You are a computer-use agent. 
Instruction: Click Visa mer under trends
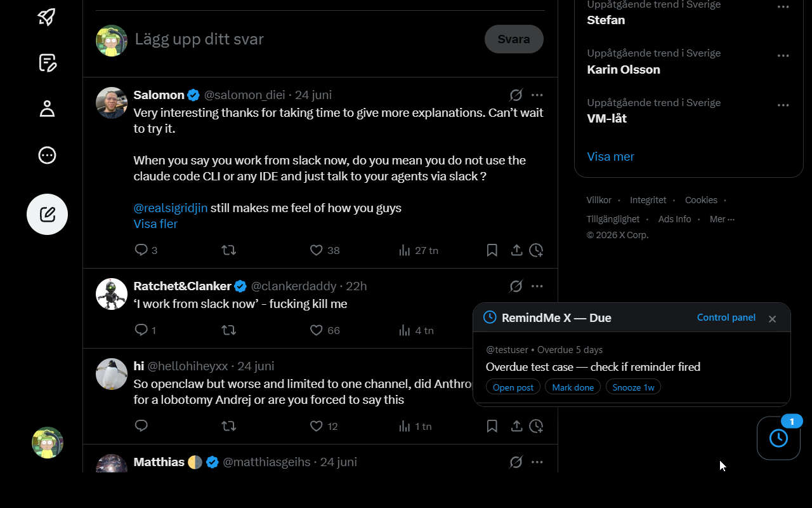610,157
